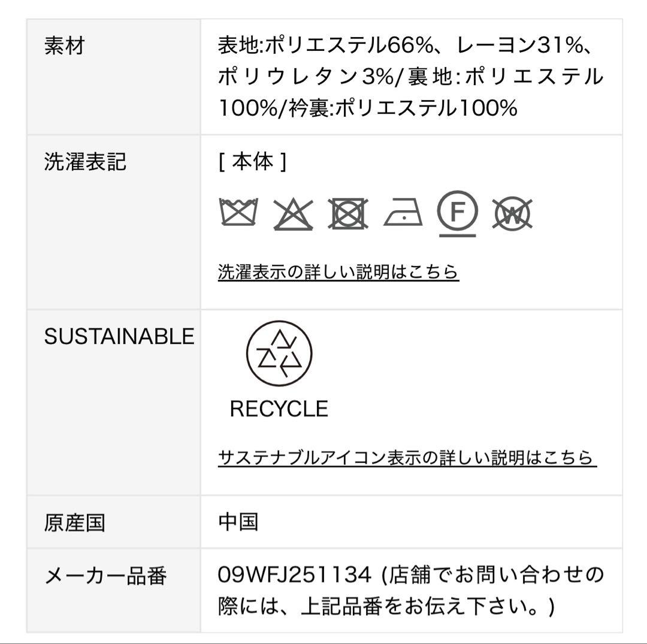Click the 原産国 row header
The height and width of the screenshot is (644, 647).
click(75, 523)
